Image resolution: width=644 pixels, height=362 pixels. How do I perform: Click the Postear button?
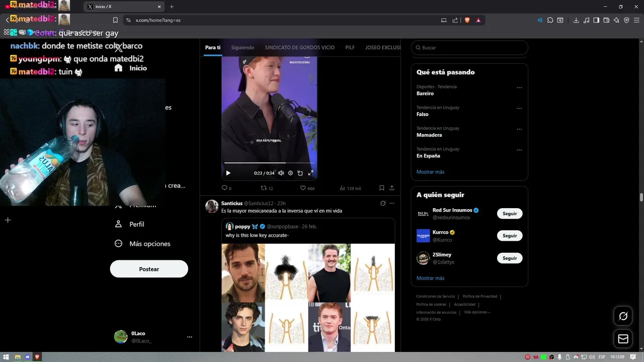coord(149,269)
